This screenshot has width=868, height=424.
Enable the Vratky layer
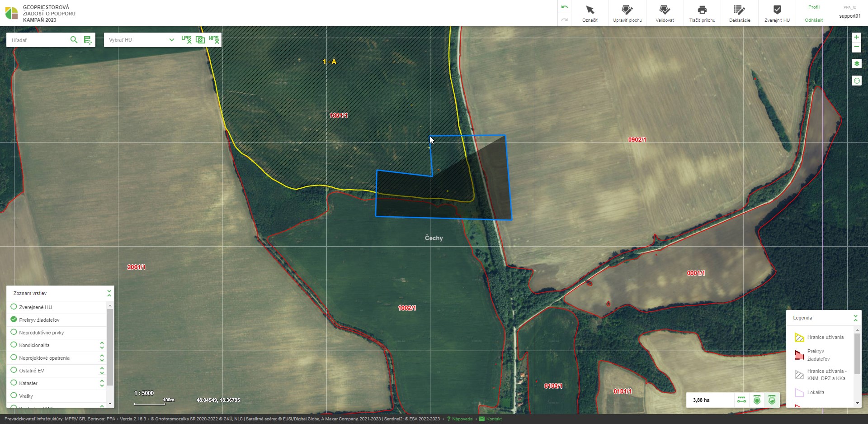coord(14,395)
